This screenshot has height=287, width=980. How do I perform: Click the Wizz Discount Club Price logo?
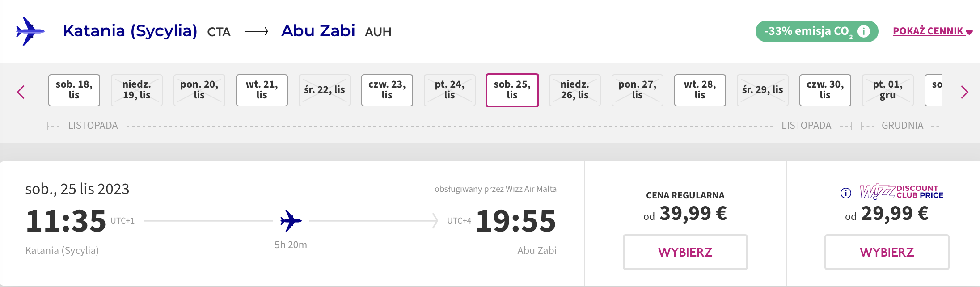click(901, 192)
